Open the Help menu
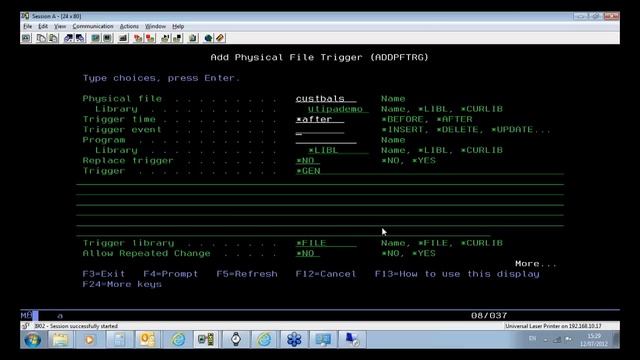This screenshot has height=360, width=640. 178,27
